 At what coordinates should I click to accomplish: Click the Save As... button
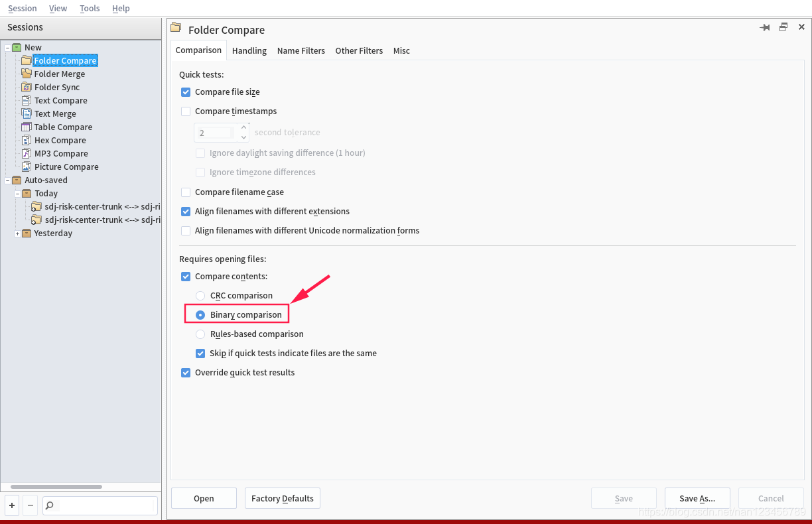pyautogui.click(x=697, y=499)
